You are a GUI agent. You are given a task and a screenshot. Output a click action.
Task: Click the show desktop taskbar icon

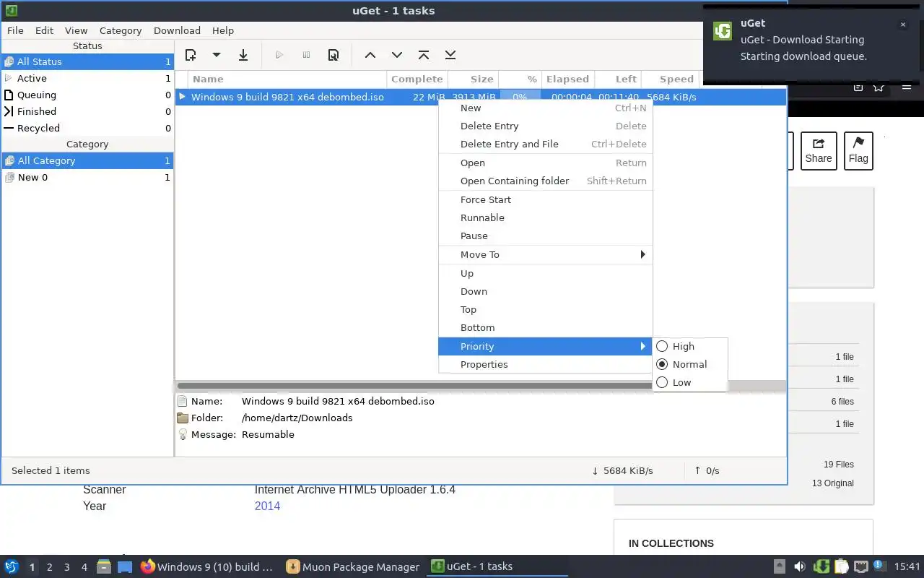click(x=125, y=566)
